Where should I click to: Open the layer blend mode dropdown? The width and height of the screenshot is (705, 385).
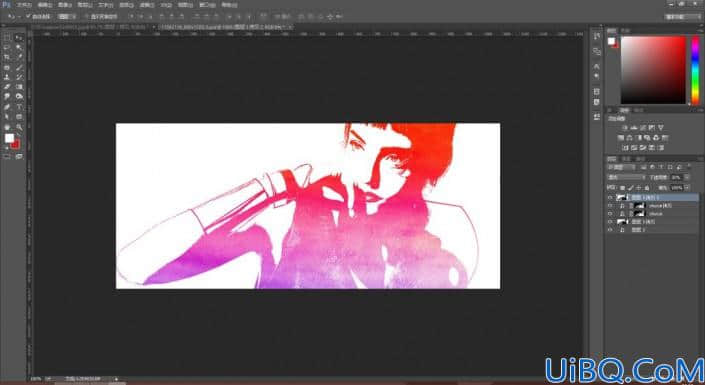point(626,178)
